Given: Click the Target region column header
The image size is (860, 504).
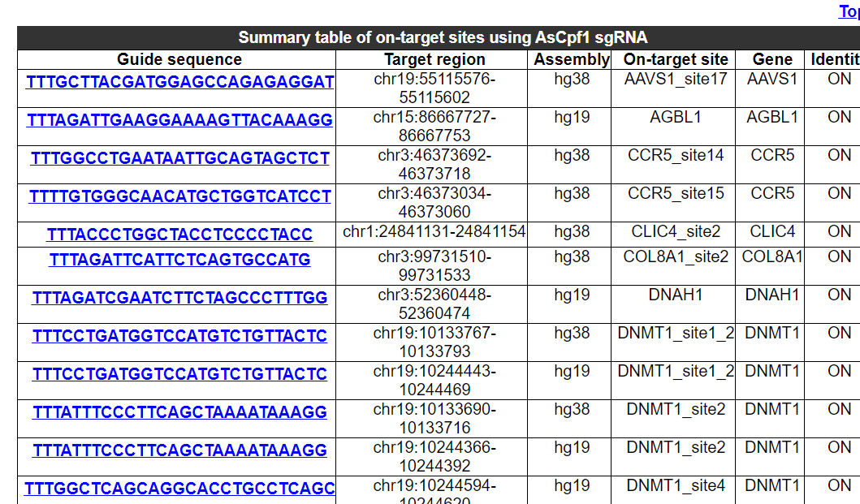Looking at the screenshot, I should pos(434,59).
